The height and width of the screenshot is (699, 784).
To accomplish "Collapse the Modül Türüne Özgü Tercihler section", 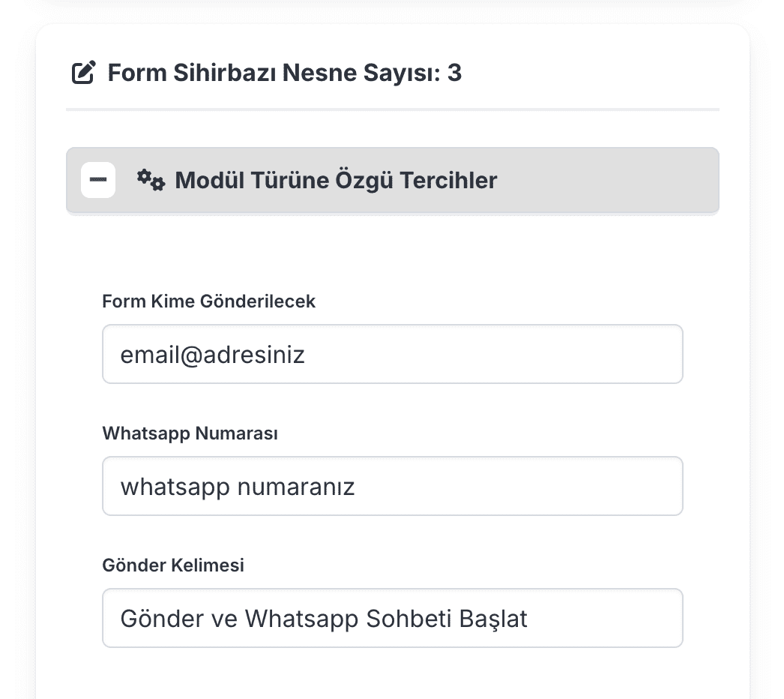I will [x=98, y=180].
